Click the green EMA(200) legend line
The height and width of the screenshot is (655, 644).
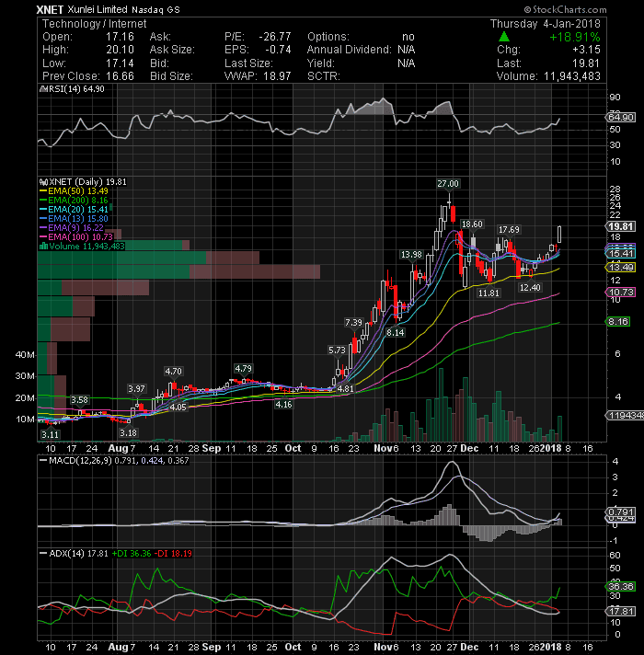(x=43, y=201)
